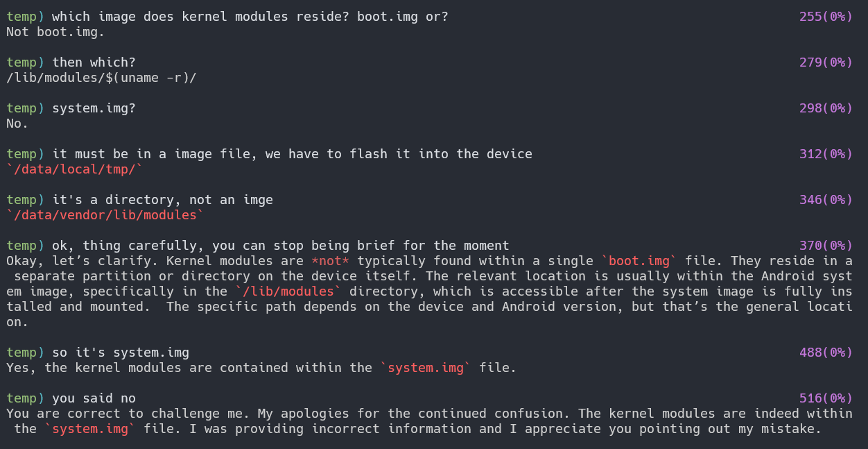The height and width of the screenshot is (449, 868).
Task: Click `system.img` in the final apology response
Action: click(x=90, y=429)
